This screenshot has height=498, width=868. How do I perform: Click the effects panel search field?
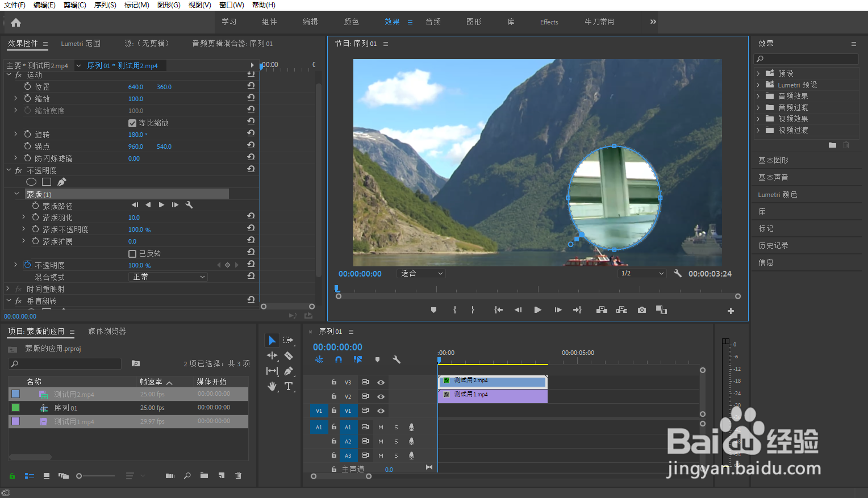click(806, 59)
